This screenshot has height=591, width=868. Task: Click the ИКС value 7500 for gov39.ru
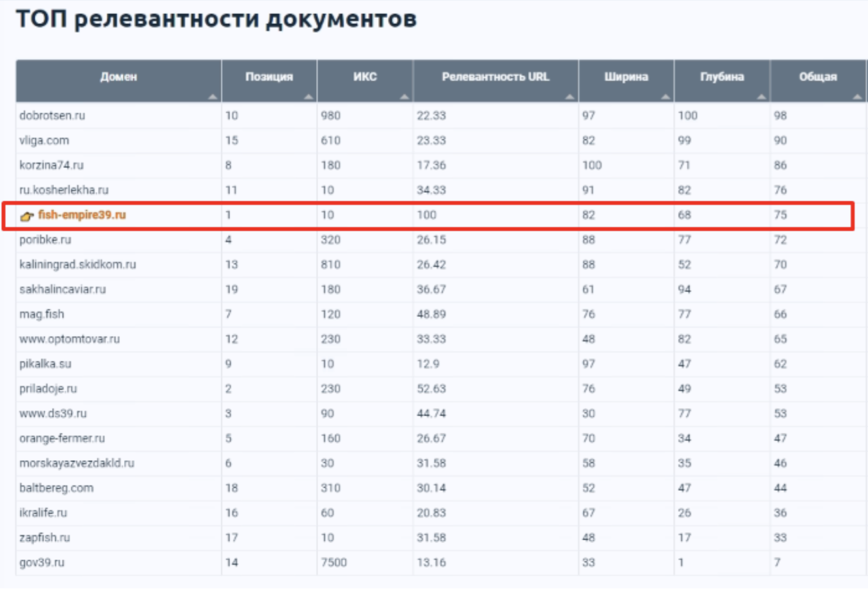pyautogui.click(x=334, y=562)
